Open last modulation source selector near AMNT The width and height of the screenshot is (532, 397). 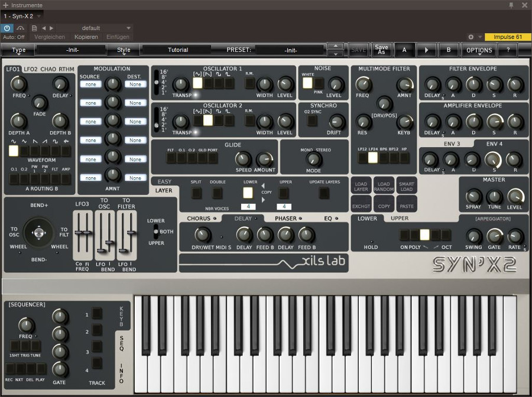click(90, 178)
